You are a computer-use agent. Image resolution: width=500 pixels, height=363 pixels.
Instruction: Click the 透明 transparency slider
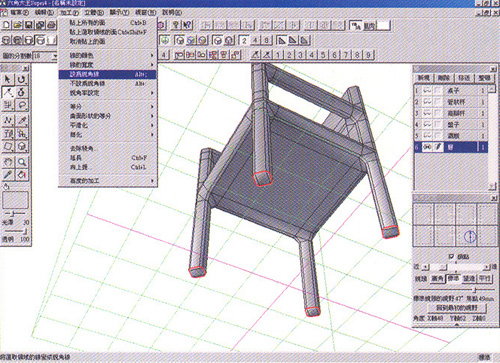[x=15, y=231]
